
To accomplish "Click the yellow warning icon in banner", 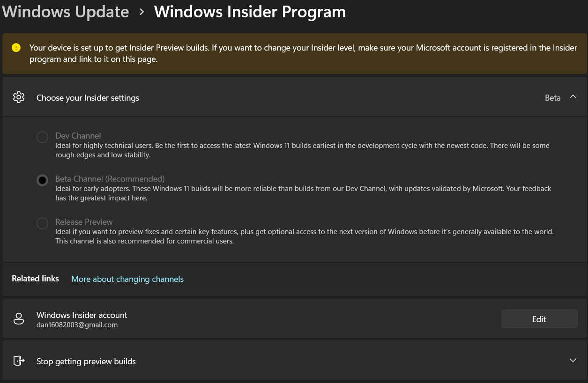I will (x=16, y=47).
